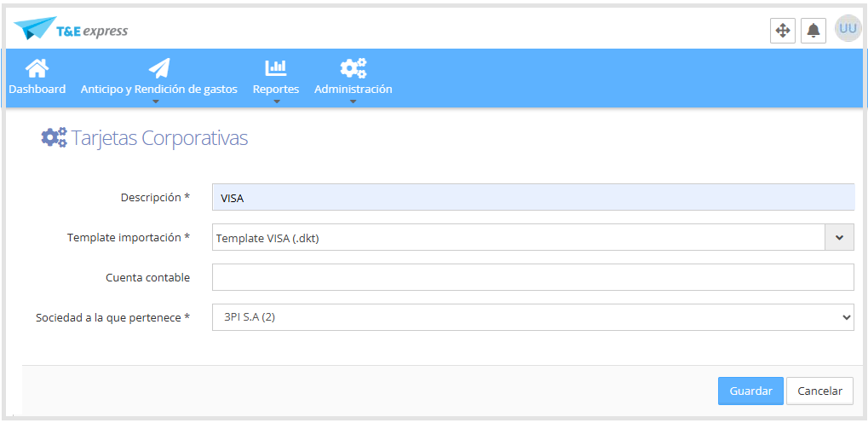
Task: Expand arrow under Administración
Action: (x=353, y=101)
